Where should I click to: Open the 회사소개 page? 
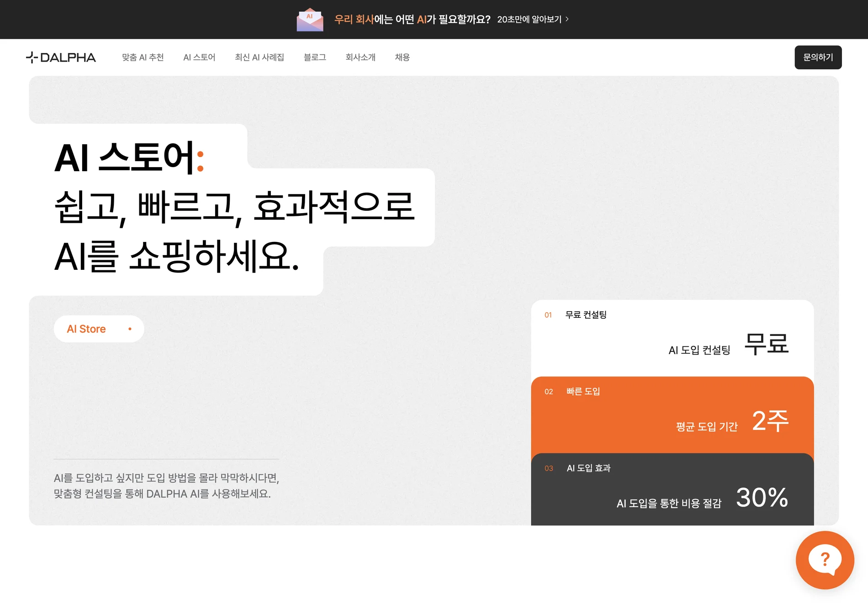pos(360,58)
